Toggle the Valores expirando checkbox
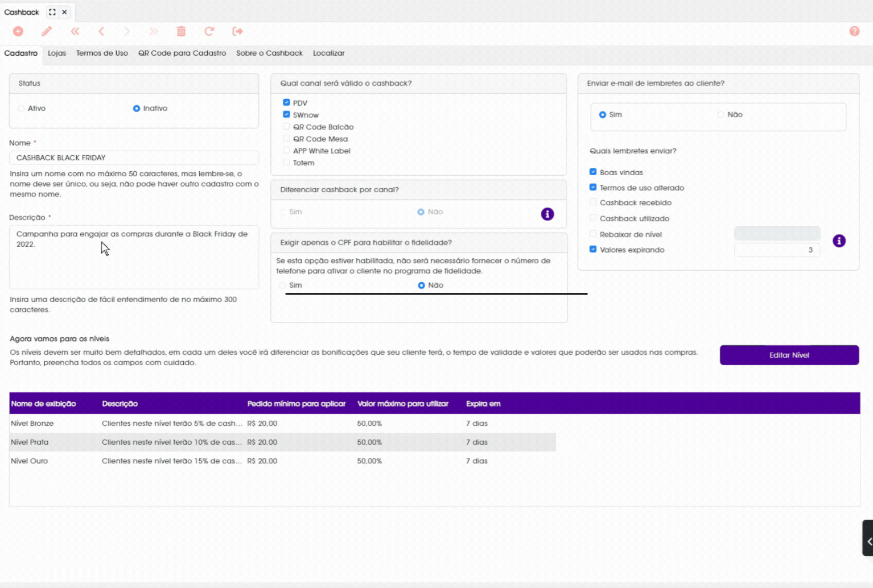Screen dimensions: 873x588 [593, 249]
